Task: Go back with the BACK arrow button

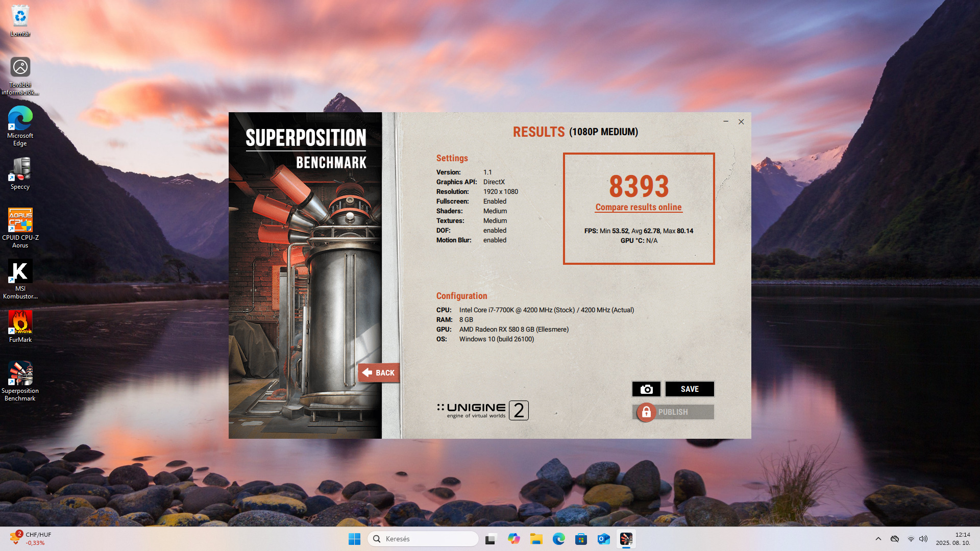Action: pos(378,373)
